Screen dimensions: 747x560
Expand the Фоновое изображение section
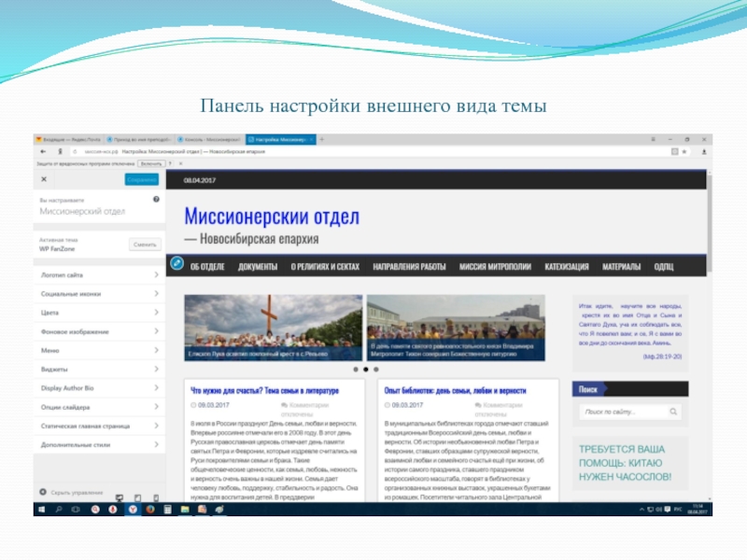(100, 331)
